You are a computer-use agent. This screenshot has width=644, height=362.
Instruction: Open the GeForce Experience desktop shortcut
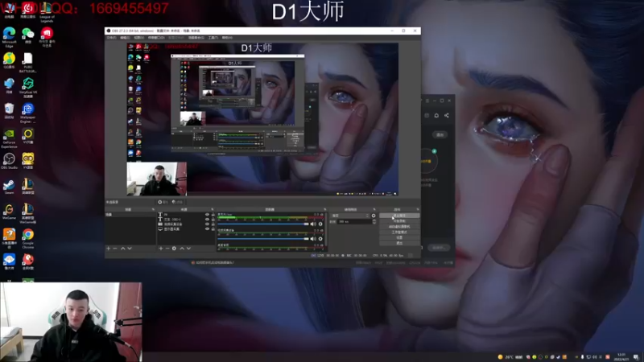(x=9, y=138)
